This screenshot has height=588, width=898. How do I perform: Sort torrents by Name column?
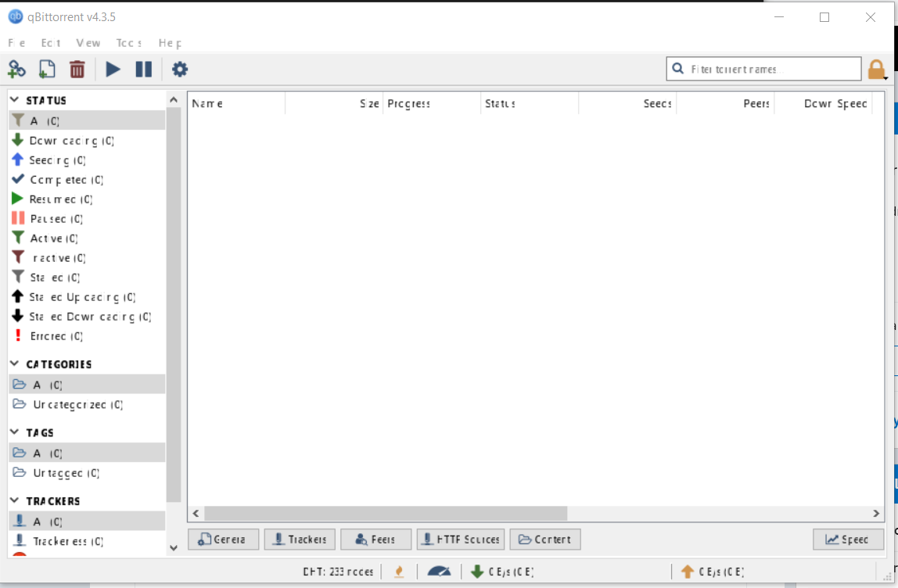[x=236, y=103]
